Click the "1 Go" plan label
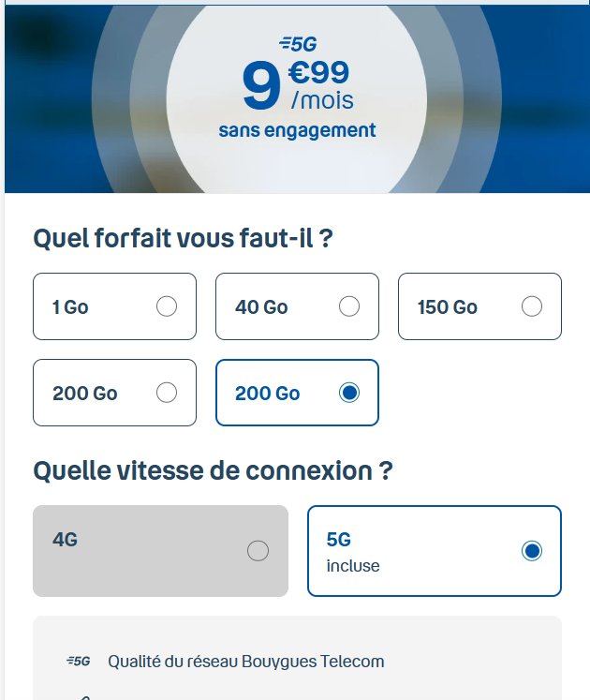 (x=70, y=307)
